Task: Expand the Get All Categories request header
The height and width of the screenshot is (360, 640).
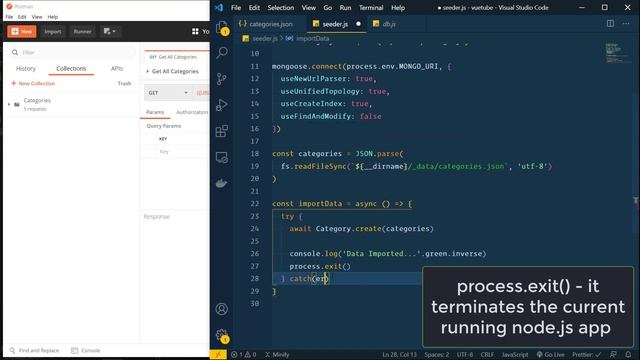Action: 147,71
